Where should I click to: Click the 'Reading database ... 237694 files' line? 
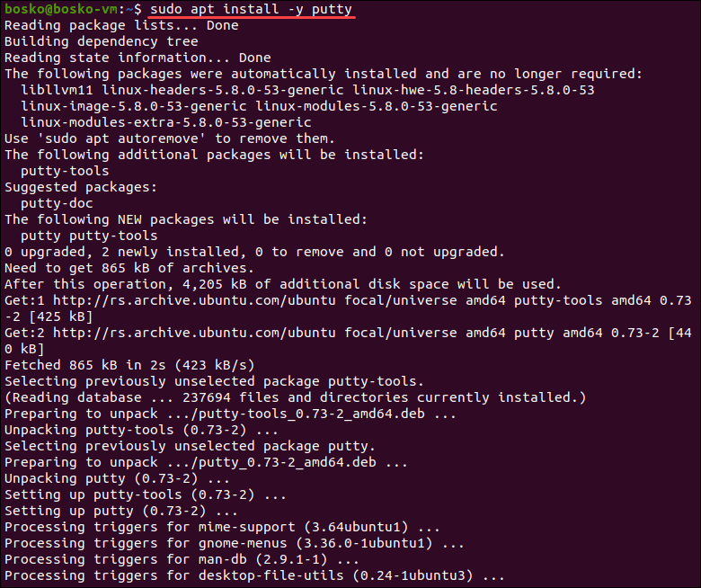pos(296,397)
